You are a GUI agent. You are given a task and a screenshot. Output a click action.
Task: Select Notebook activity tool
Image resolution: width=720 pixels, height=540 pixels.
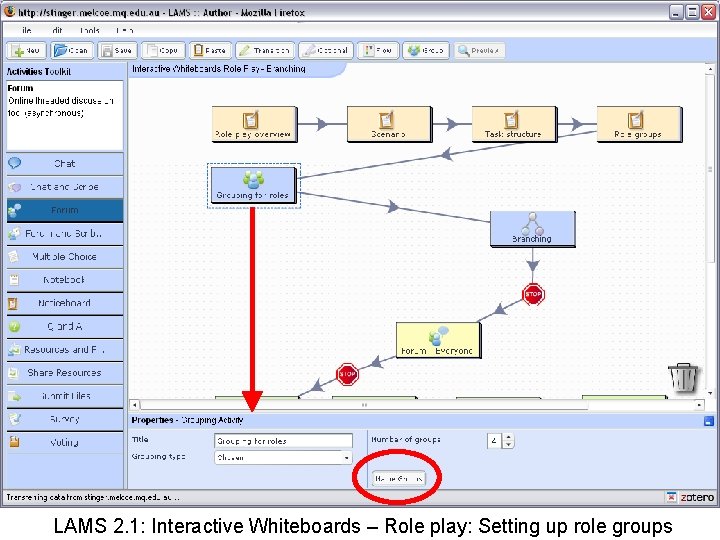pyautogui.click(x=65, y=280)
